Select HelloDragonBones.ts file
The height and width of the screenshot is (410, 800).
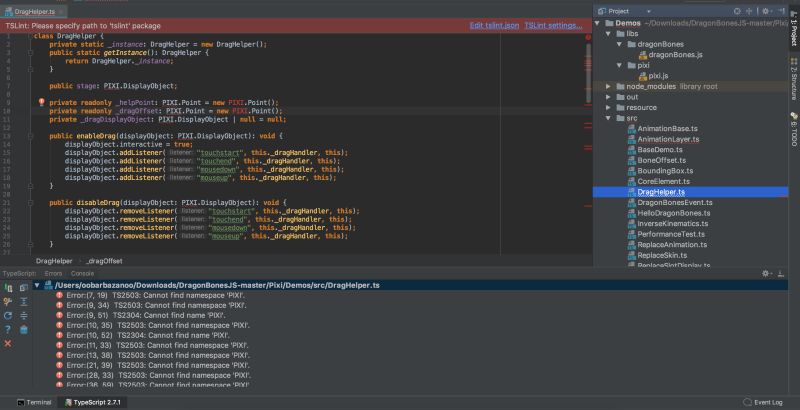tap(669, 213)
